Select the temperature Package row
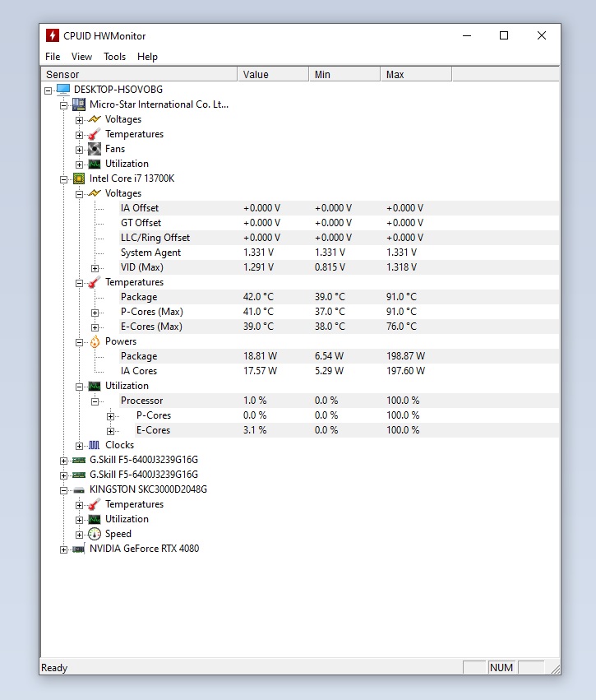 pyautogui.click(x=339, y=297)
